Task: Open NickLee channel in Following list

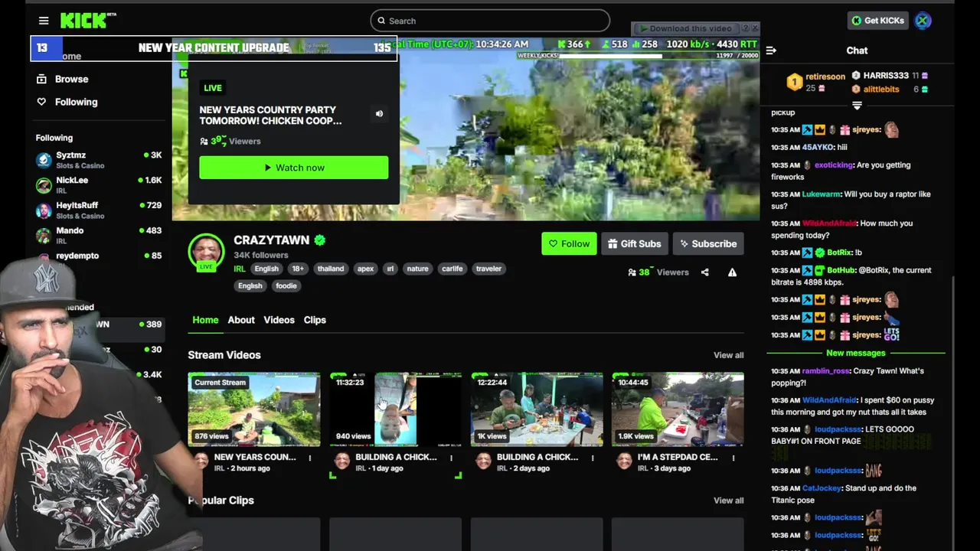Action: pos(99,185)
